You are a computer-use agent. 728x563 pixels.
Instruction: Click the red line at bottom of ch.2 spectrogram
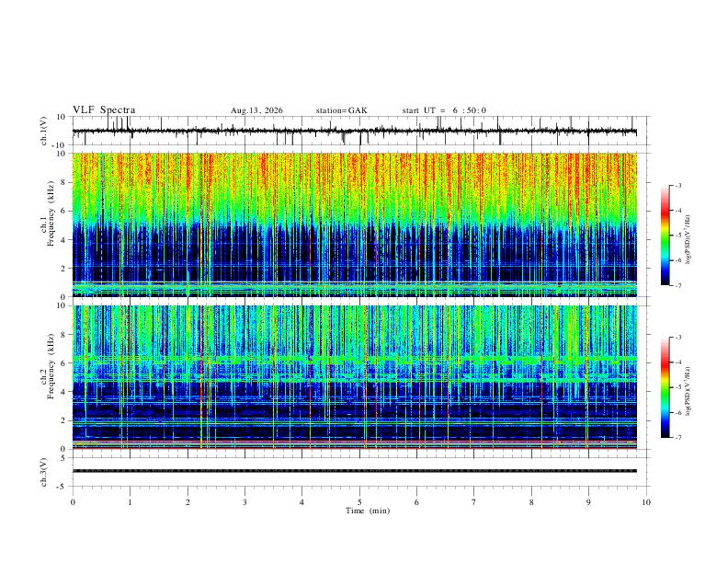click(355, 448)
